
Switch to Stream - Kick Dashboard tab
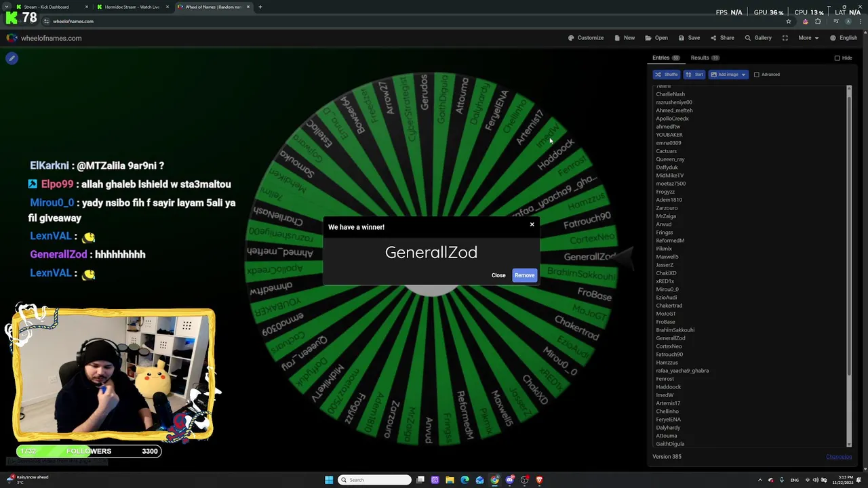pyautogui.click(x=51, y=7)
